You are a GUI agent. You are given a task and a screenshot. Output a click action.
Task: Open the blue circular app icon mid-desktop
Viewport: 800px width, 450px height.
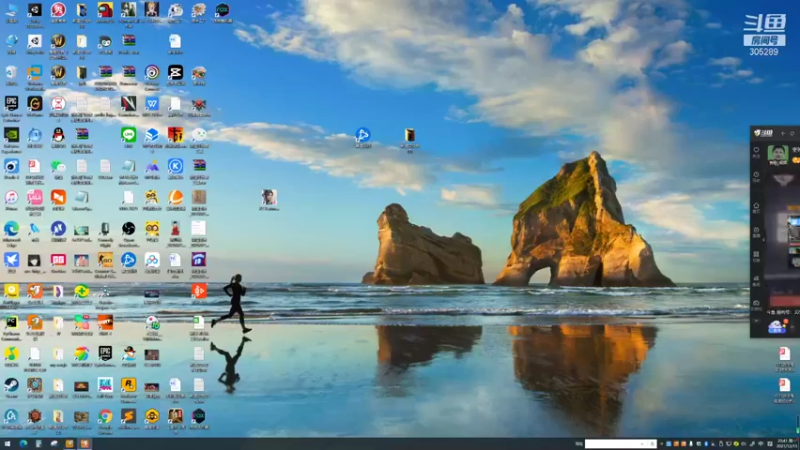363,135
